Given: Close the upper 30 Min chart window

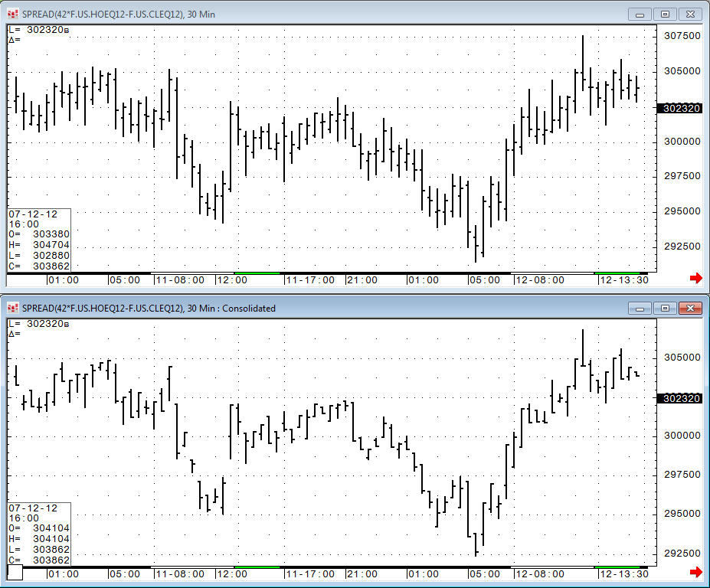Looking at the screenshot, I should pyautogui.click(x=691, y=14).
